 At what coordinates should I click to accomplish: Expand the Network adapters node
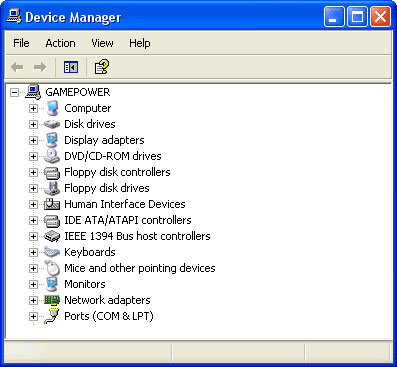pyautogui.click(x=33, y=300)
